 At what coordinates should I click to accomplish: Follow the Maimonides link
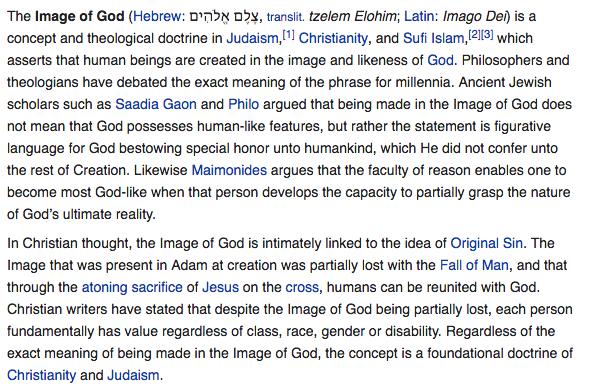tap(229, 170)
